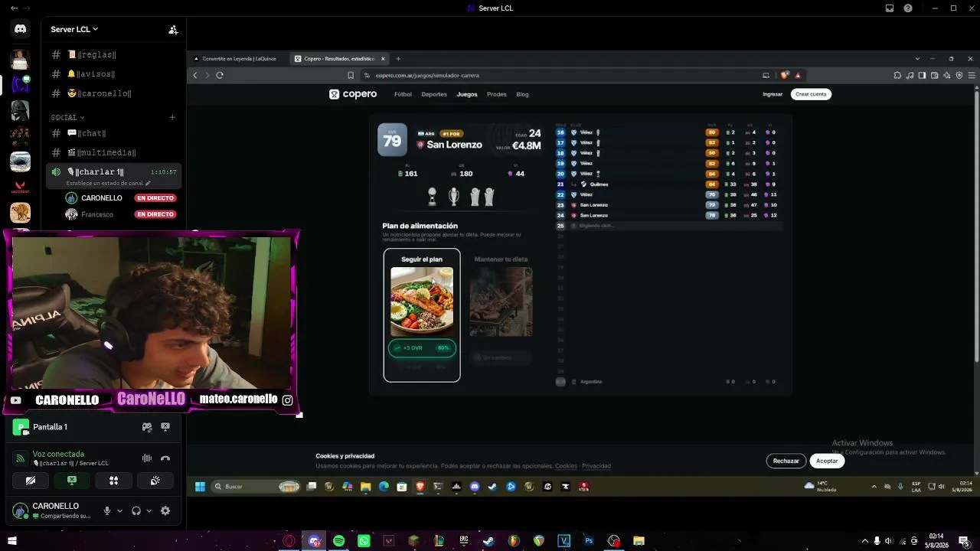Image resolution: width=980 pixels, height=551 pixels.
Task: Click the Ingresar login link
Action: click(773, 94)
